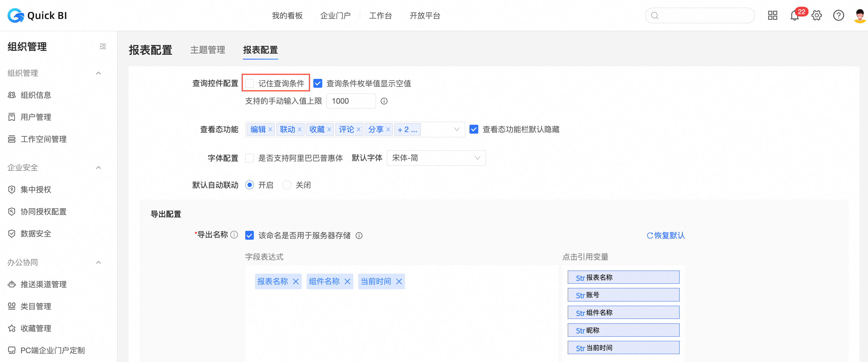Select the 关闭 radio button

(x=287, y=185)
